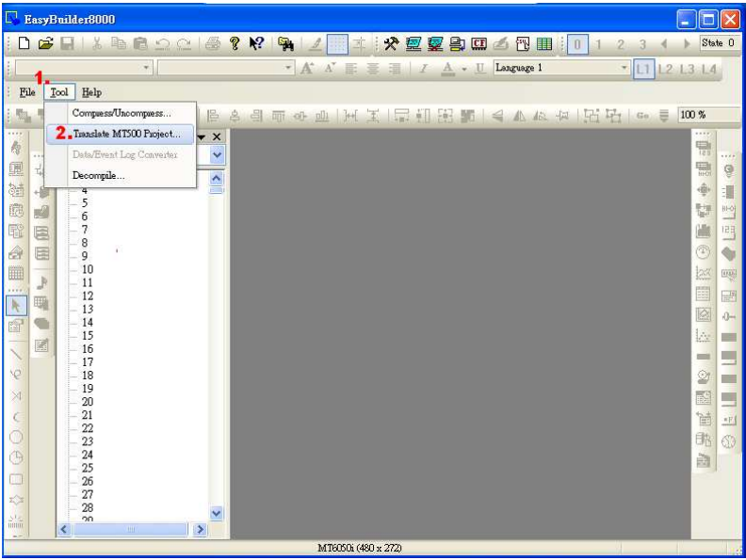Viewport: 746px width, 560px height.
Task: Select window number 20 in list
Action: pos(88,402)
